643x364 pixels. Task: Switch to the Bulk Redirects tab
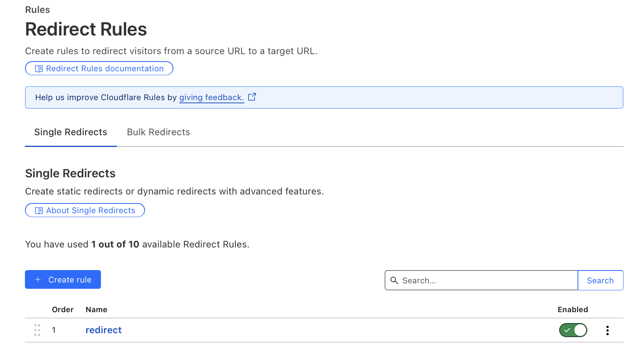(x=158, y=132)
